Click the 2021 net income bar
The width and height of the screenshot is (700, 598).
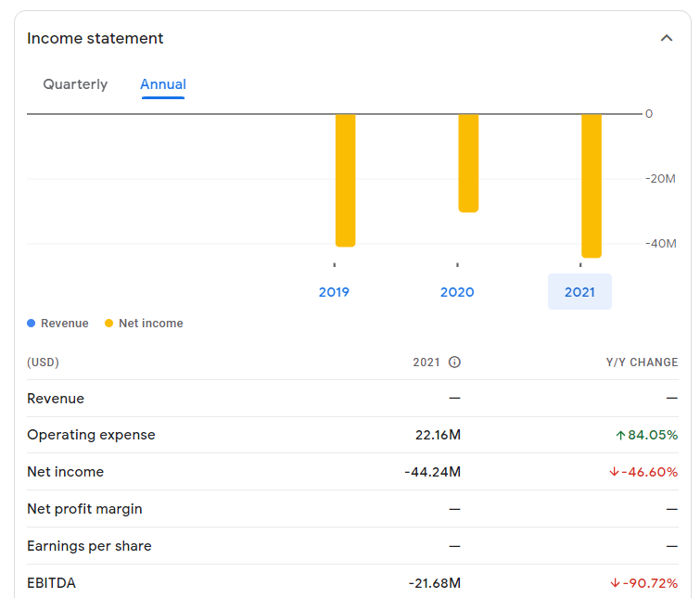coord(591,185)
